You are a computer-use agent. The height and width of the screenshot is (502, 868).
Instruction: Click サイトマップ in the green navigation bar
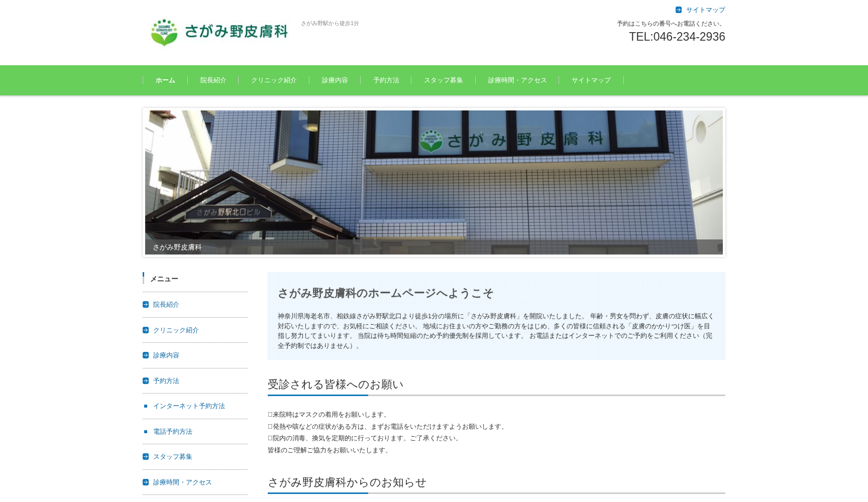pos(591,80)
